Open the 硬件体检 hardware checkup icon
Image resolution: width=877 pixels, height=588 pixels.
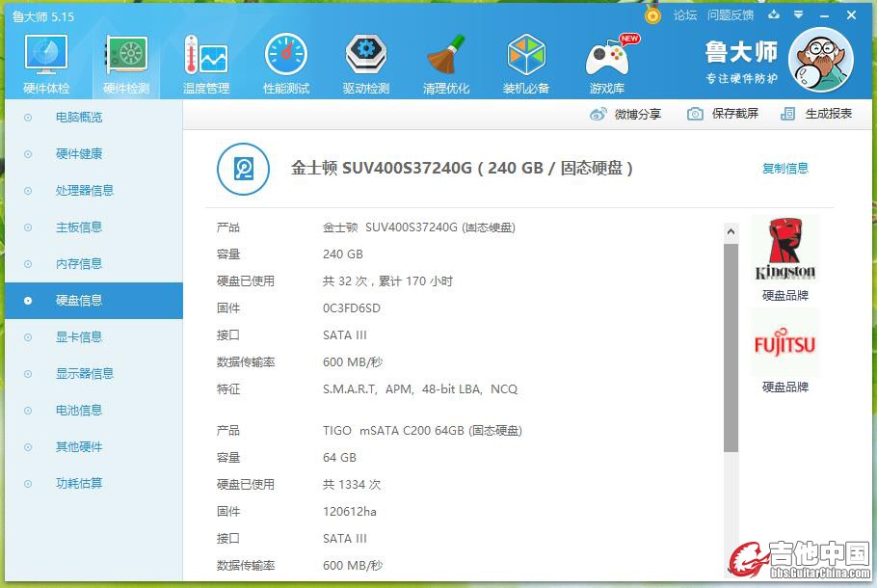[x=45, y=58]
